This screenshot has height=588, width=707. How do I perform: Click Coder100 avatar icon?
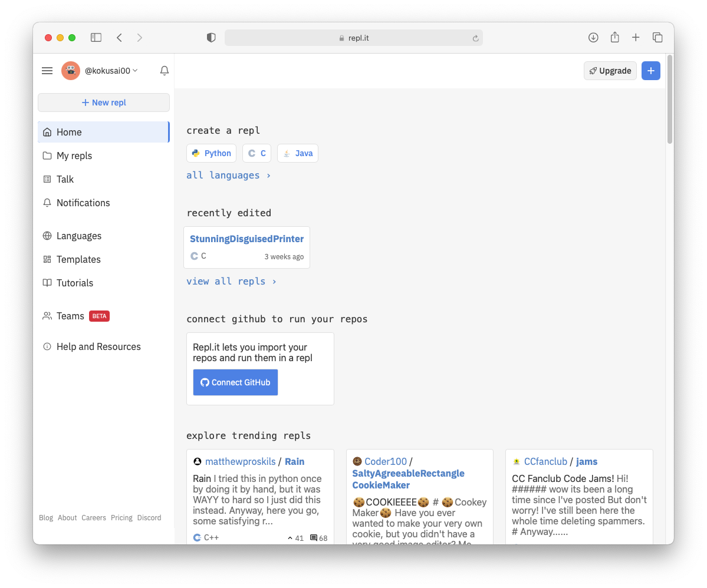(357, 461)
